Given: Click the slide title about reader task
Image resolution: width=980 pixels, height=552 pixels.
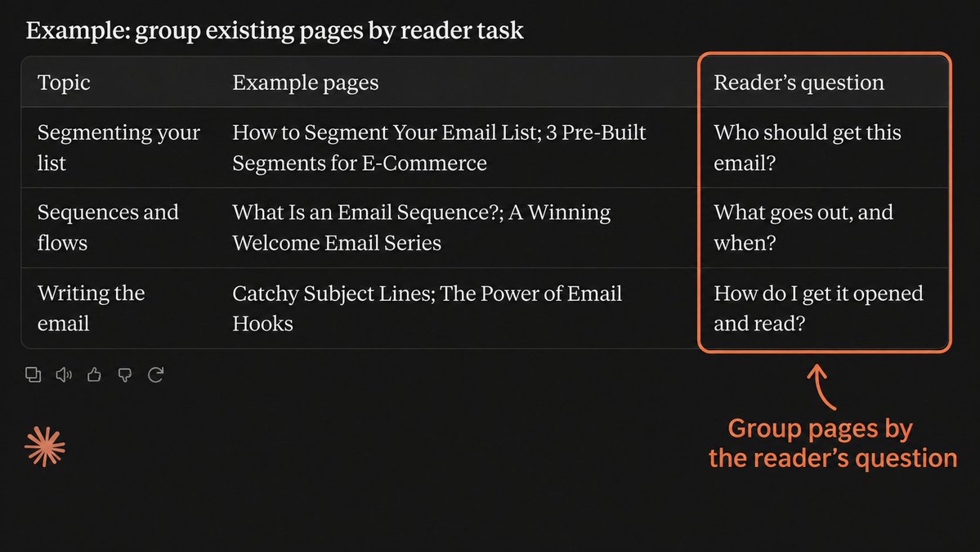Looking at the screenshot, I should tap(275, 30).
